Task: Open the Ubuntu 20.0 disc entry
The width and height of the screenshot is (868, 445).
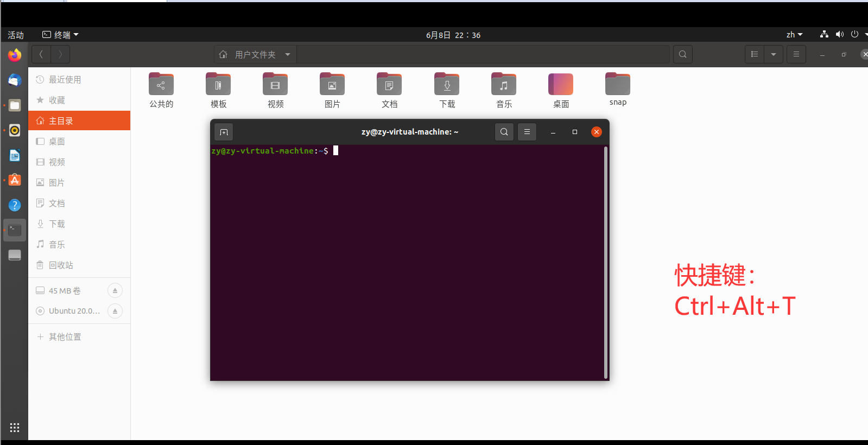Action: pyautogui.click(x=67, y=311)
